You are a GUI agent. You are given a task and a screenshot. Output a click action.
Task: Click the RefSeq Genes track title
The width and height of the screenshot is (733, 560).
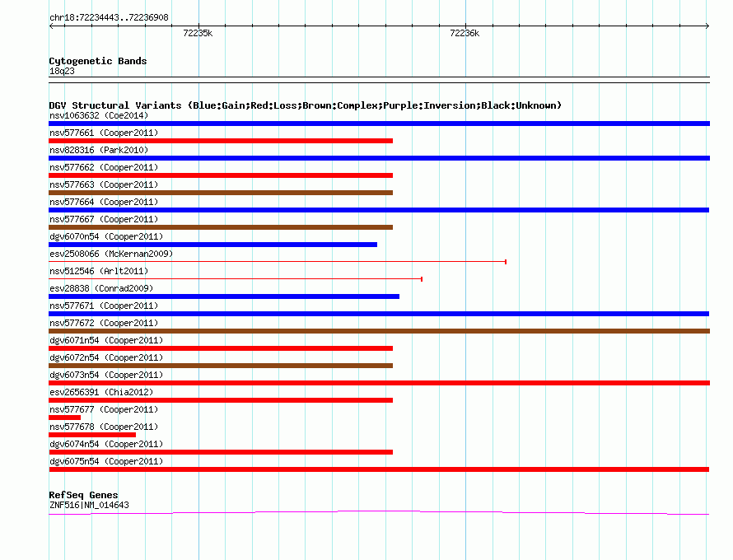83,495
